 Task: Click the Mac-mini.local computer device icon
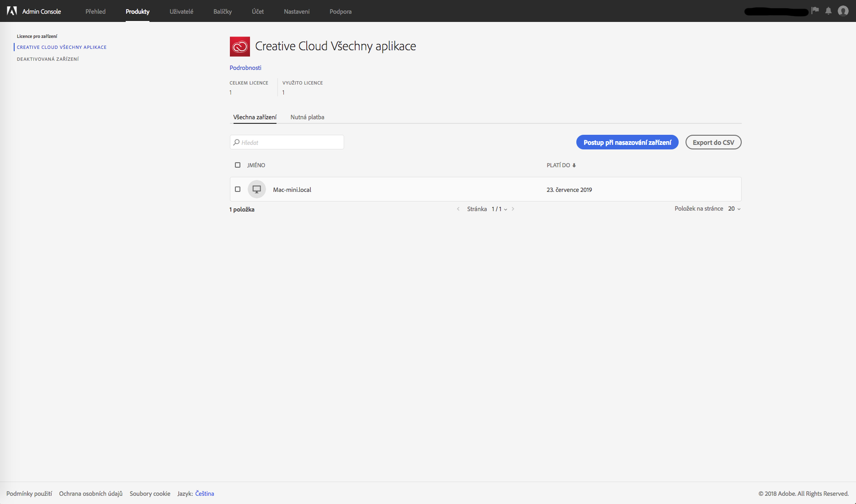pos(257,189)
